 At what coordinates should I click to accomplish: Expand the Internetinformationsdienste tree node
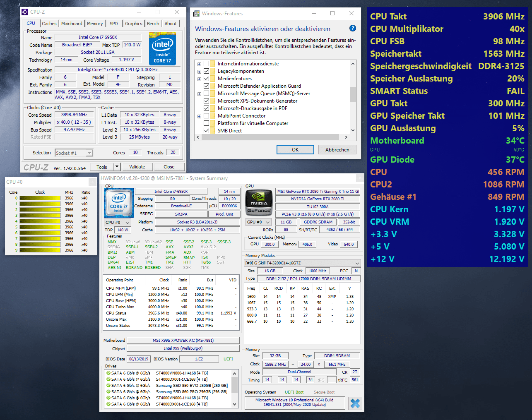pos(199,64)
